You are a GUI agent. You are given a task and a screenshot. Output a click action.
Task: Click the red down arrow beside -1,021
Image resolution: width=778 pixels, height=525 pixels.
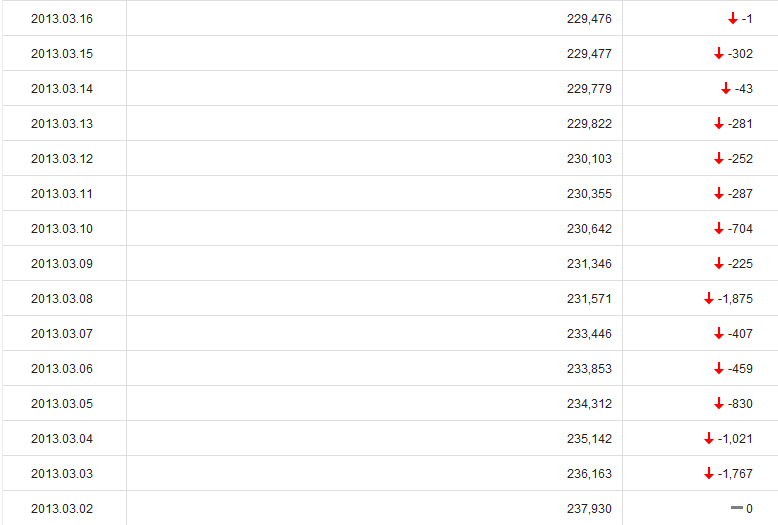pyautogui.click(x=709, y=439)
